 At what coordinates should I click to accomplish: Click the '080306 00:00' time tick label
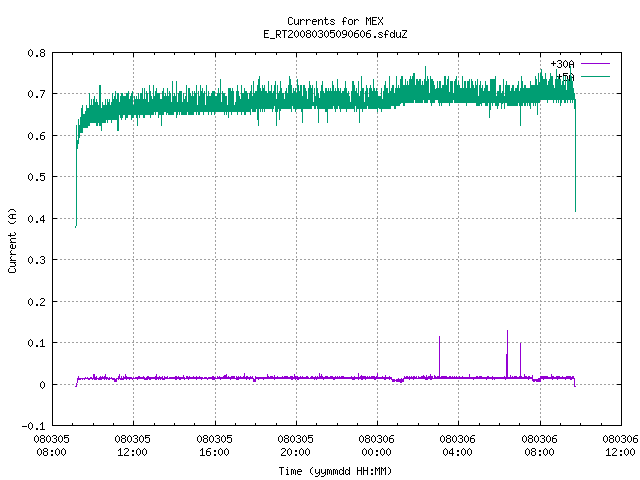[377, 446]
